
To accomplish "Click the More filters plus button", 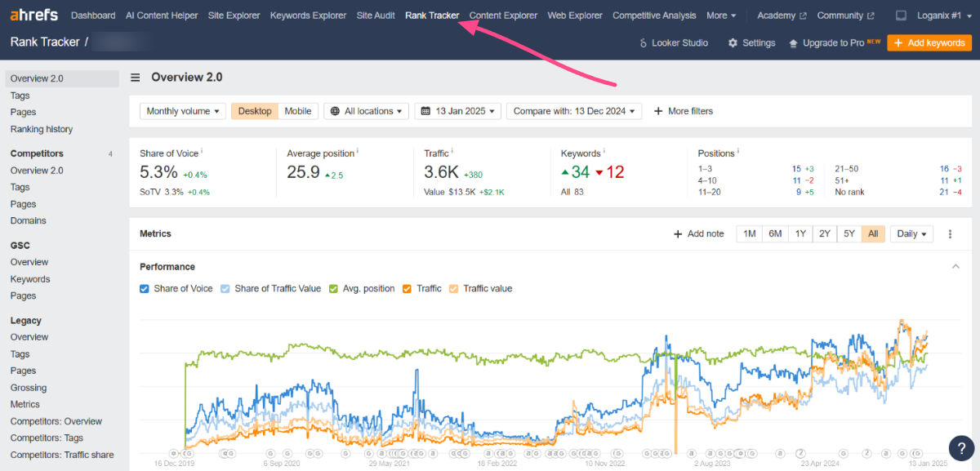I will [658, 111].
